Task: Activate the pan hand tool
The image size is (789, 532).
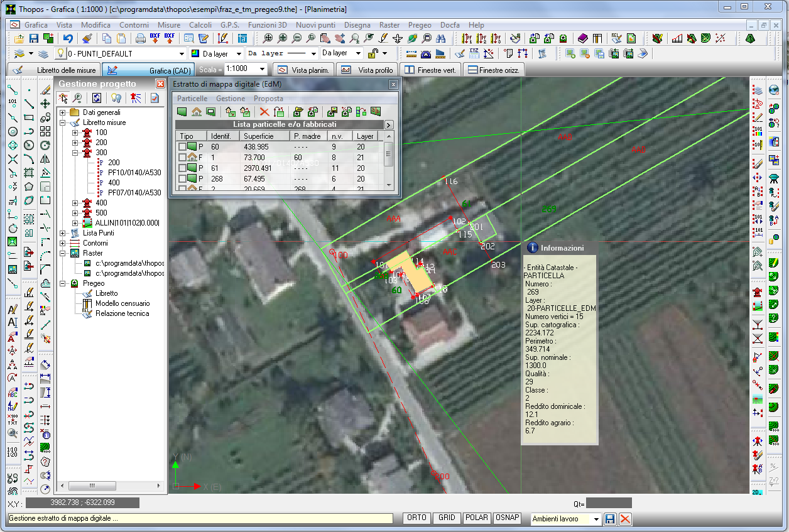Action: point(340,38)
